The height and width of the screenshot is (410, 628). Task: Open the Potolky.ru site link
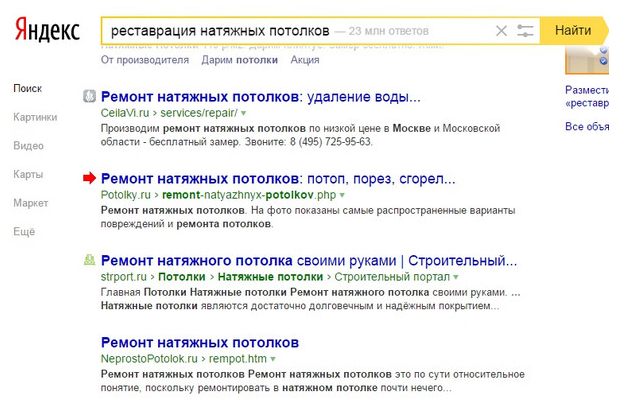pyautogui.click(x=125, y=195)
